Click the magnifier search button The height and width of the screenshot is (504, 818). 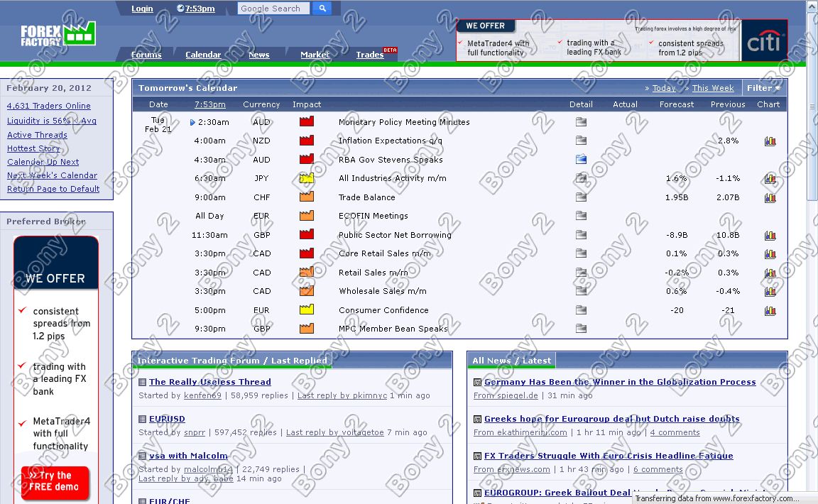click(322, 9)
